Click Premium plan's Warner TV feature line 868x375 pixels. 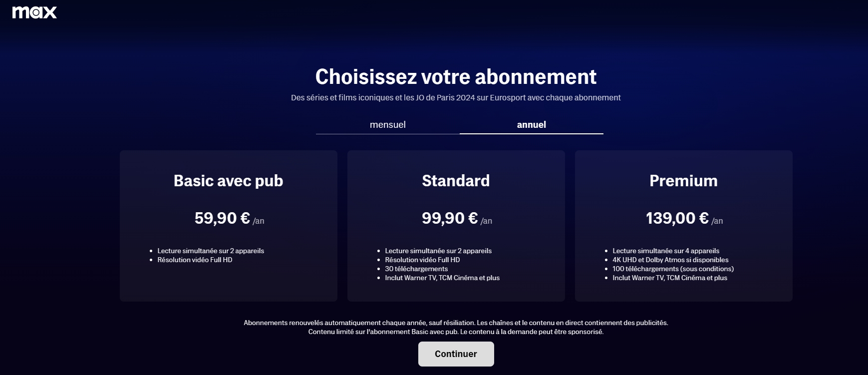click(670, 278)
